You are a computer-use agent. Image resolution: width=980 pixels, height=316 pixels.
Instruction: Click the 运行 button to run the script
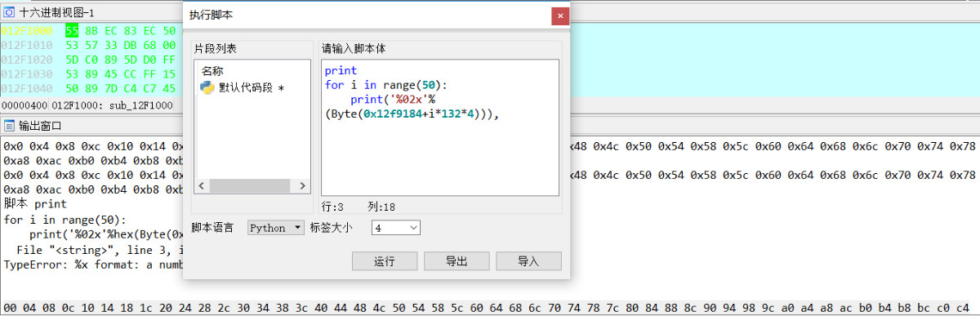pos(385,261)
